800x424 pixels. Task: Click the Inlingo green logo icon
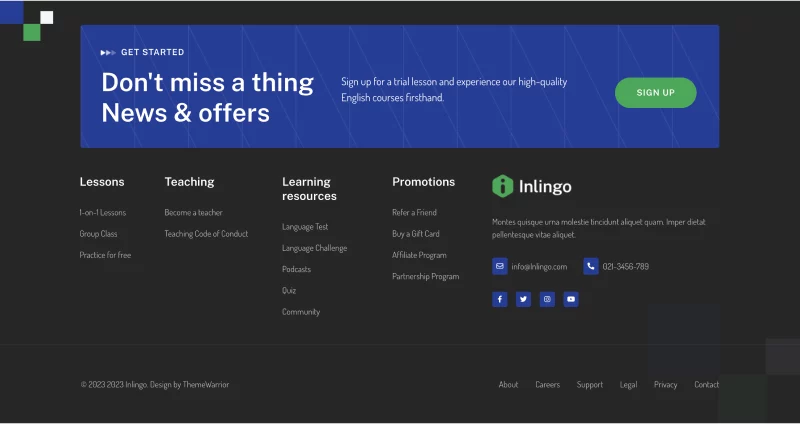click(502, 186)
